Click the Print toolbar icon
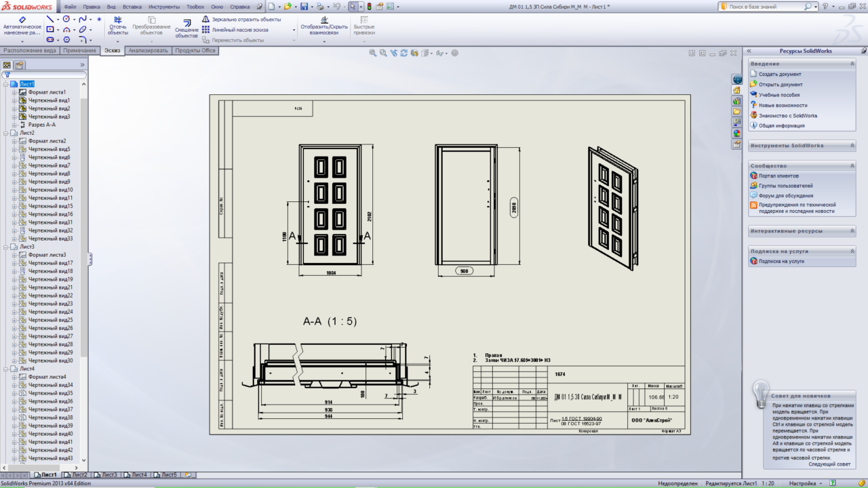 pos(319,7)
